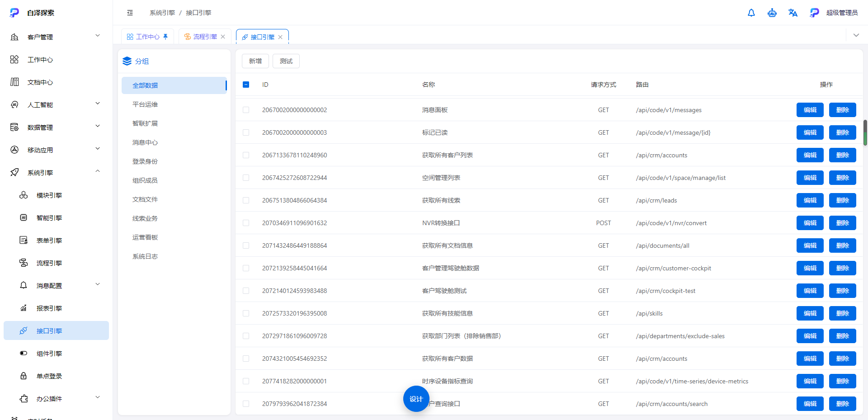Click the 智能引擎 sidebar icon
This screenshot has width=868, height=420.
(x=24, y=218)
